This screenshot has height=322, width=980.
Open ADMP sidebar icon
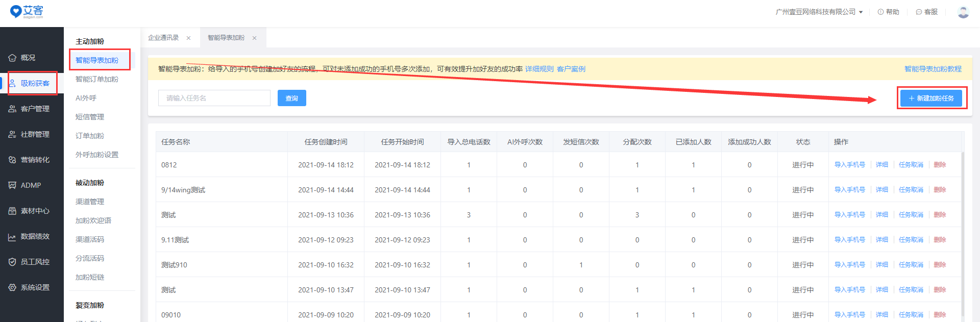(x=12, y=185)
